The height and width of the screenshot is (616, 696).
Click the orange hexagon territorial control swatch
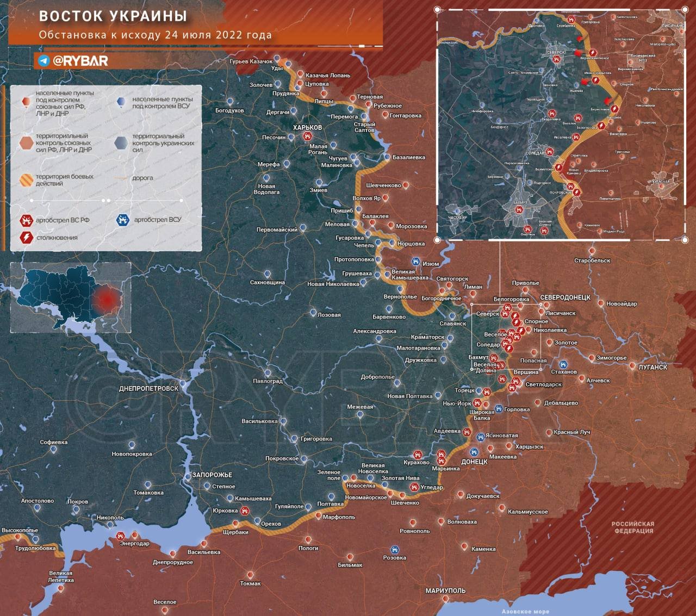(26, 143)
